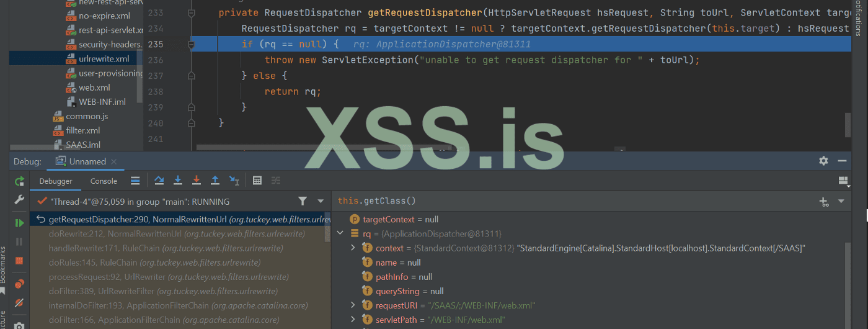Open the Layout Settings icon
This screenshot has width=868, height=329.
click(843, 181)
